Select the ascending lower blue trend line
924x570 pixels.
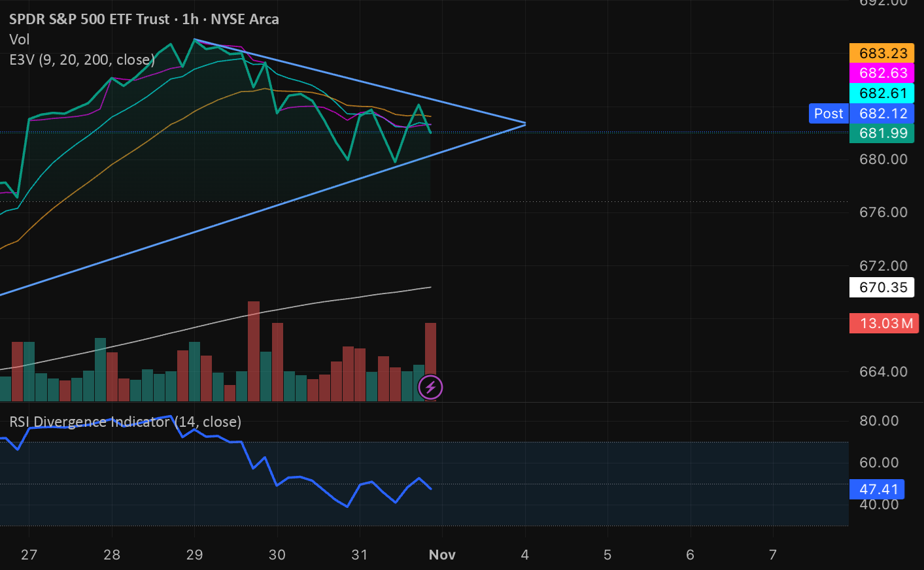click(262, 209)
